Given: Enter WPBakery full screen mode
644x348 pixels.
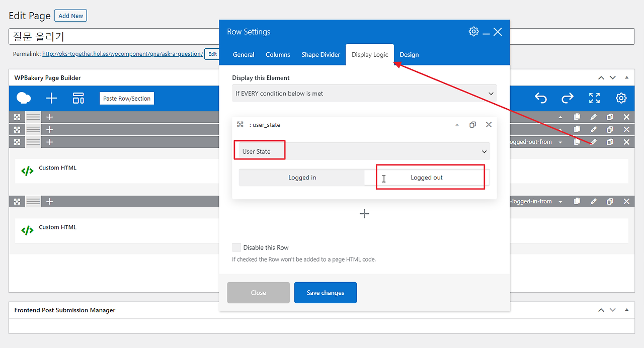Looking at the screenshot, I should (x=594, y=98).
